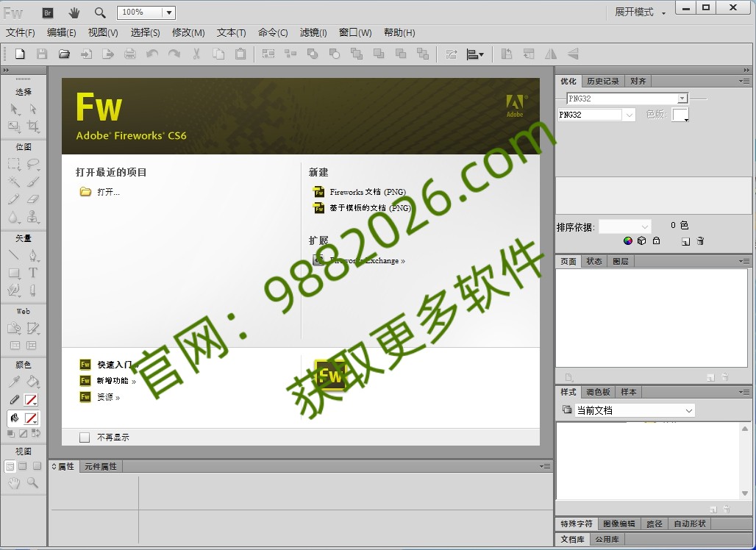Select the Pen tool
The height and width of the screenshot is (550, 756).
tap(33, 255)
